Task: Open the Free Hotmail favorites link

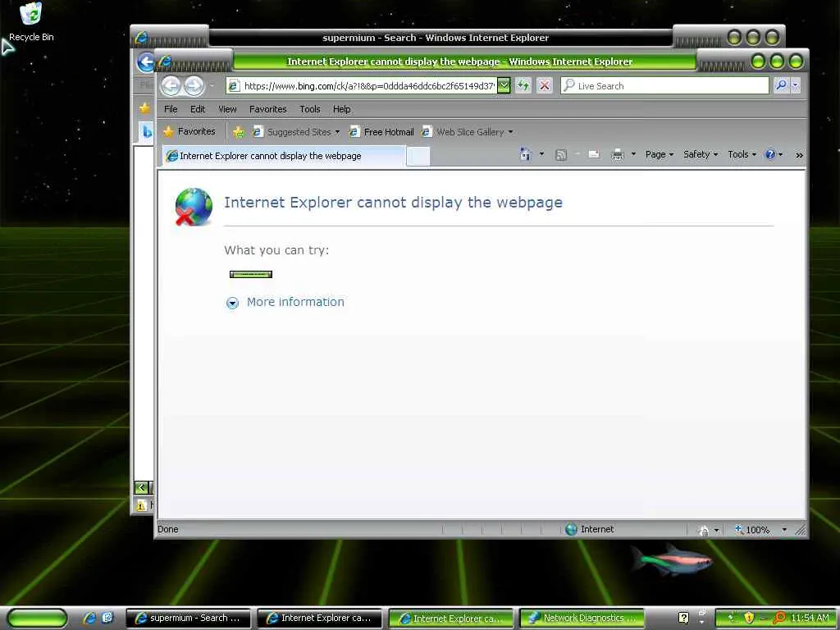Action: click(x=381, y=132)
